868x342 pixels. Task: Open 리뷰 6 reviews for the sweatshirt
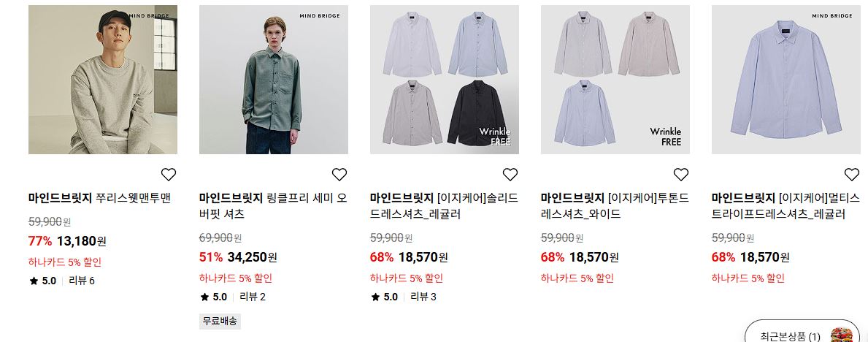81,281
